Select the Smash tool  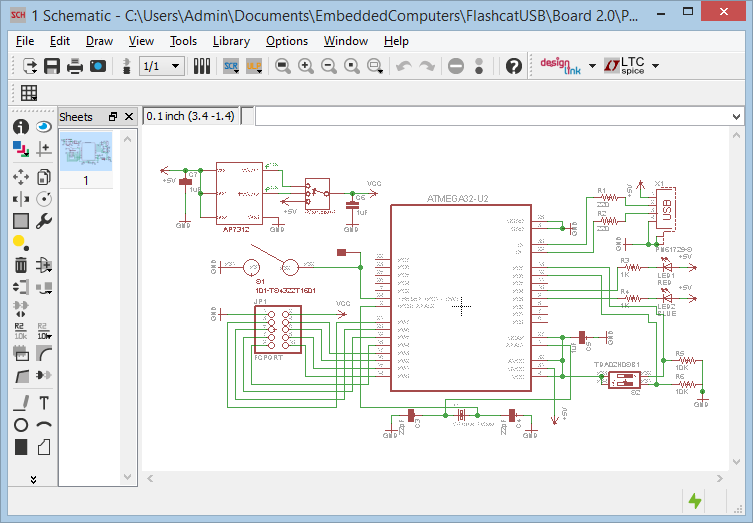(21, 353)
